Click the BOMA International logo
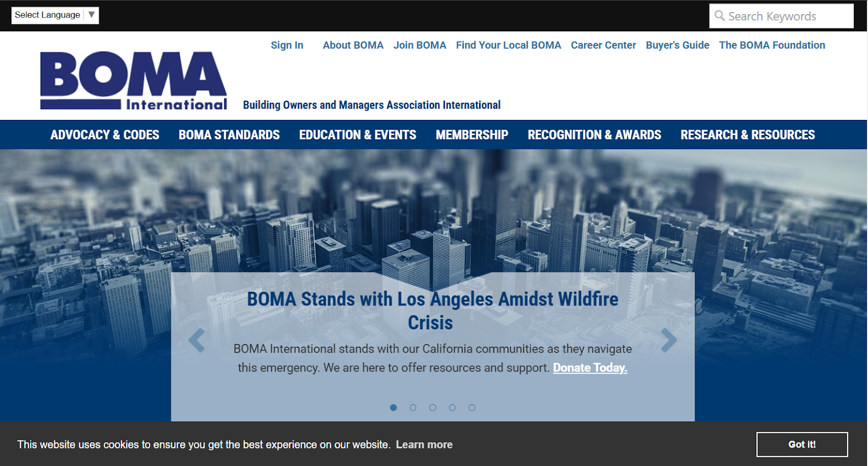Viewport: 868px width, 466px height. (133, 81)
